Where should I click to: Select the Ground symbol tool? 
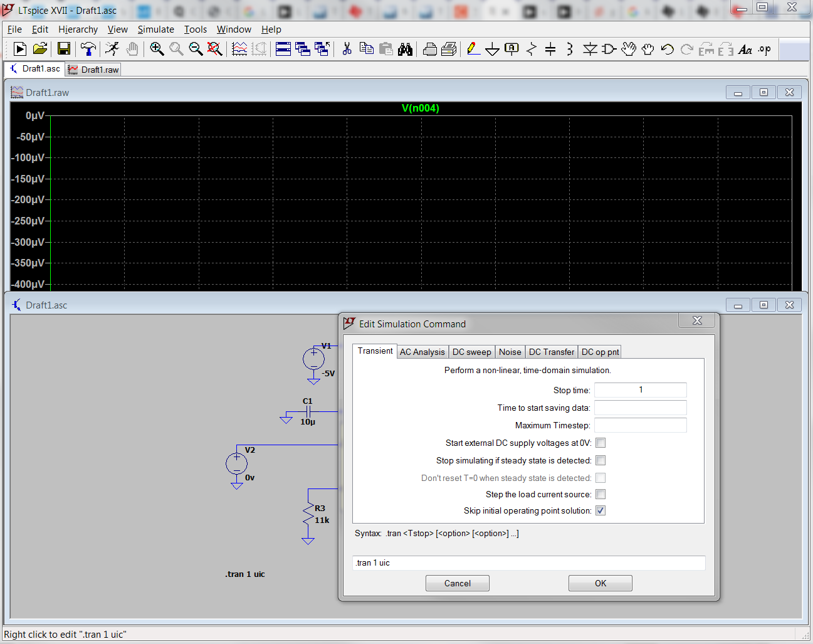[493, 49]
